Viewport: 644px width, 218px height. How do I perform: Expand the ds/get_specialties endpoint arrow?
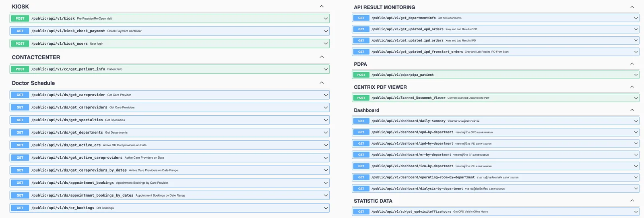(x=326, y=120)
